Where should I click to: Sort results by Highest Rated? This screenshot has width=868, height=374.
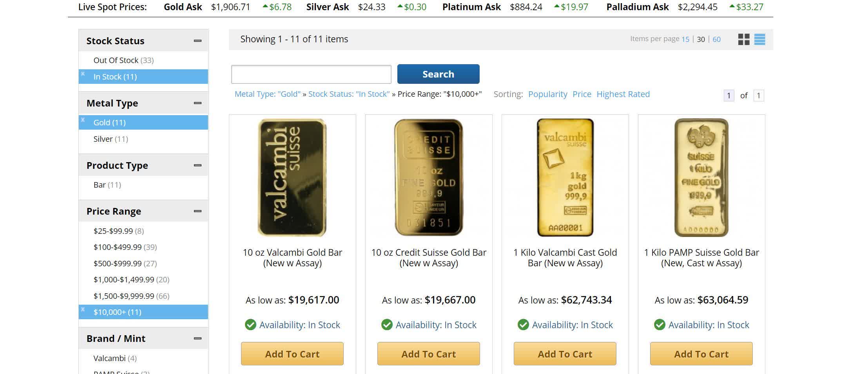[623, 94]
